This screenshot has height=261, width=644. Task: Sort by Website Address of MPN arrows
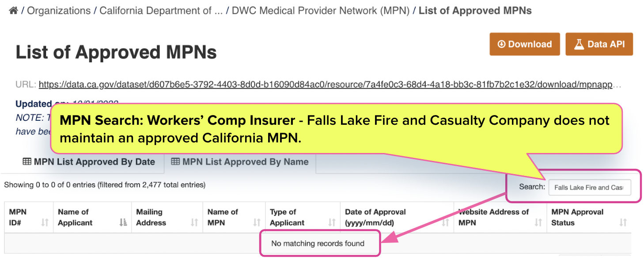click(x=538, y=223)
